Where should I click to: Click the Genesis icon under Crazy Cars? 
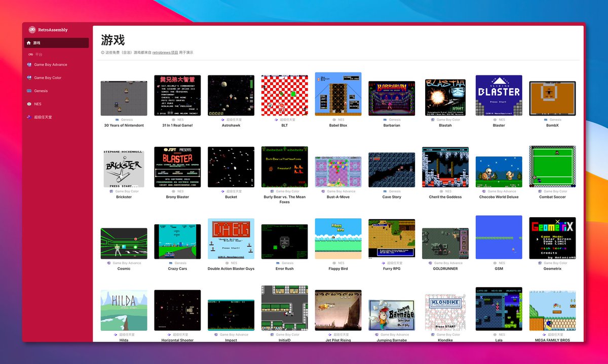pos(171,263)
